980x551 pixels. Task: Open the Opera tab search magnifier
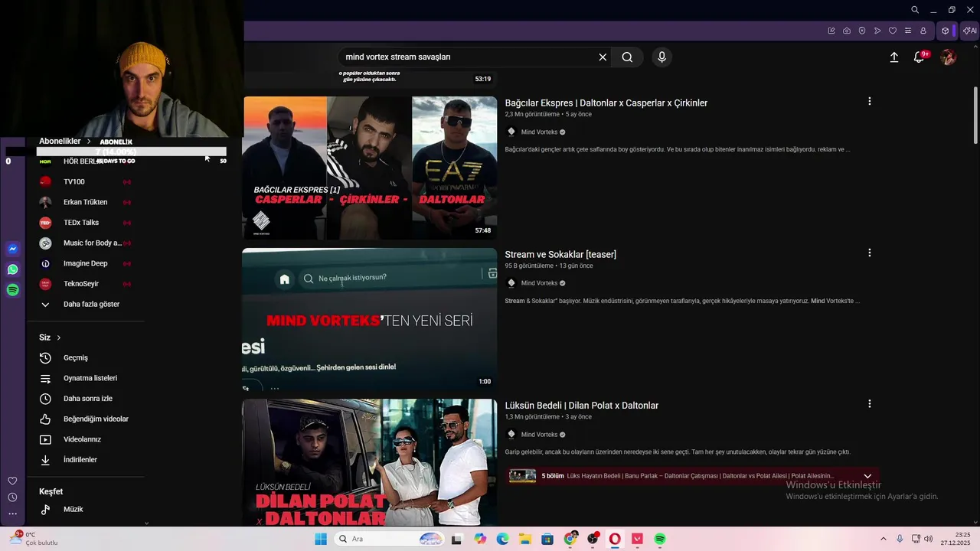tap(915, 10)
